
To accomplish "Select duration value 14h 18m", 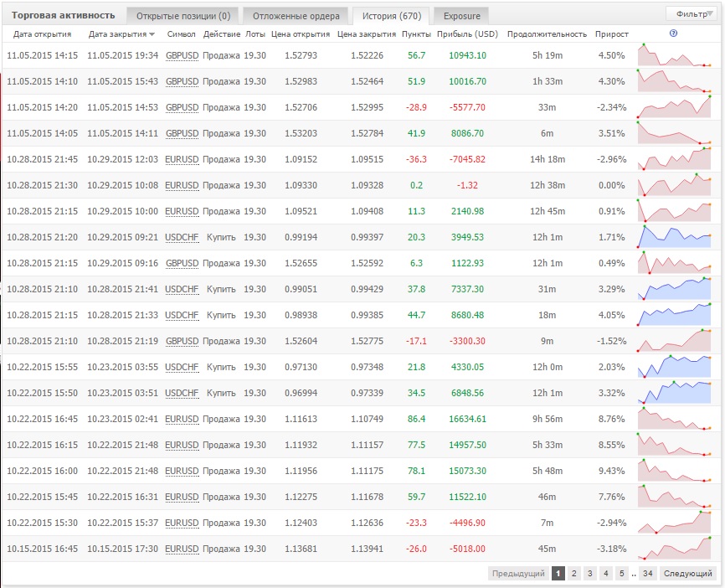I will coord(547,159).
